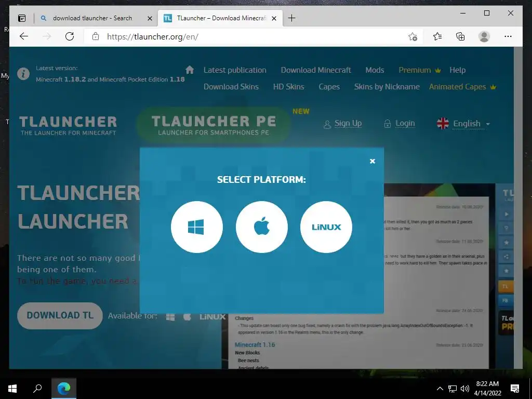Close the Select Platform popup
Screen dimensions: 532x399
click(x=372, y=161)
